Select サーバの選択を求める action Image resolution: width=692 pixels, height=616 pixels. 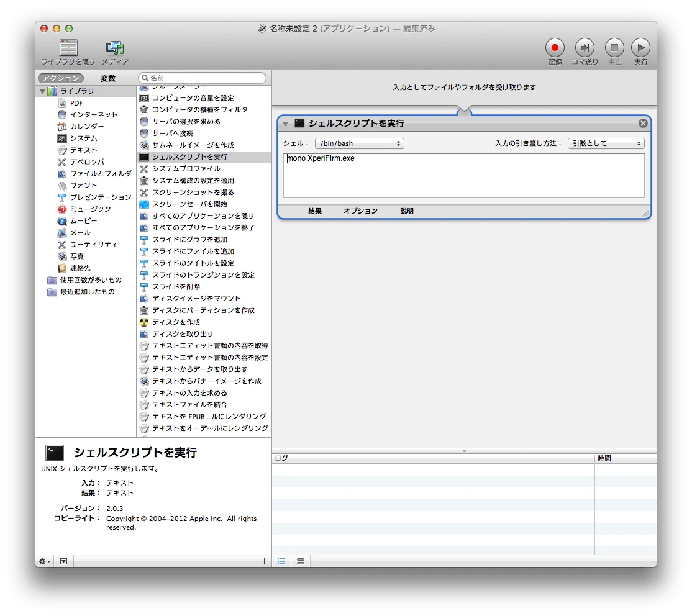[186, 121]
